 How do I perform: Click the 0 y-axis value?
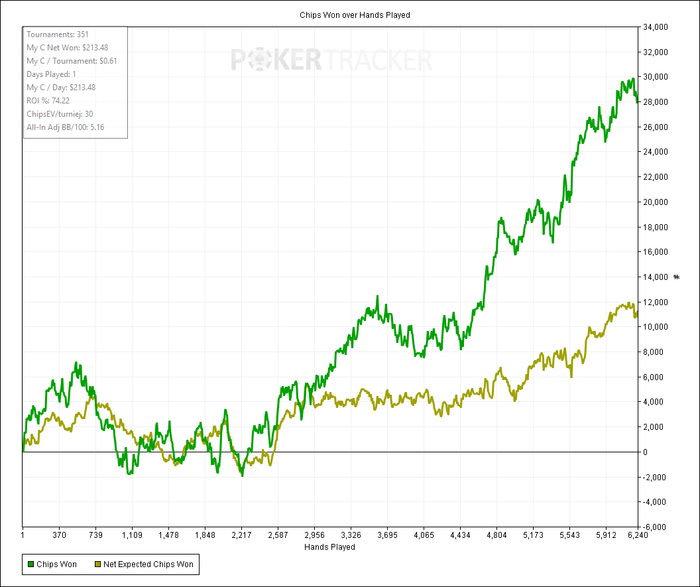point(645,452)
